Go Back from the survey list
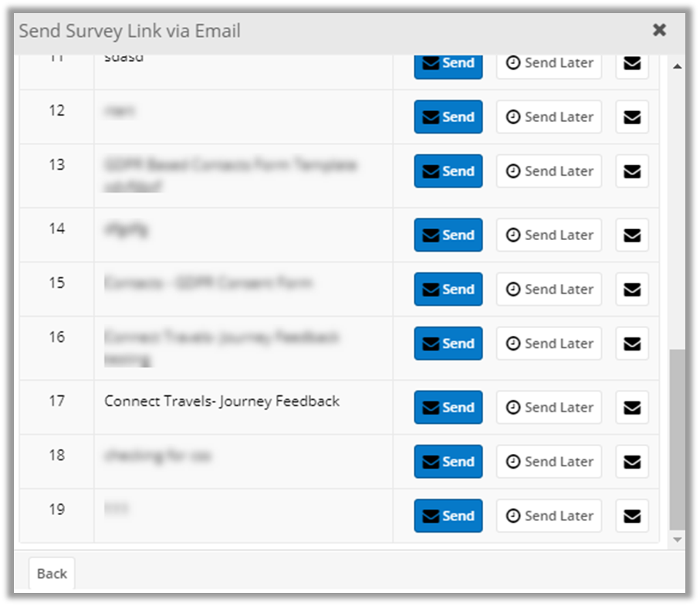Screen dimensions: 700x606 pos(52,574)
